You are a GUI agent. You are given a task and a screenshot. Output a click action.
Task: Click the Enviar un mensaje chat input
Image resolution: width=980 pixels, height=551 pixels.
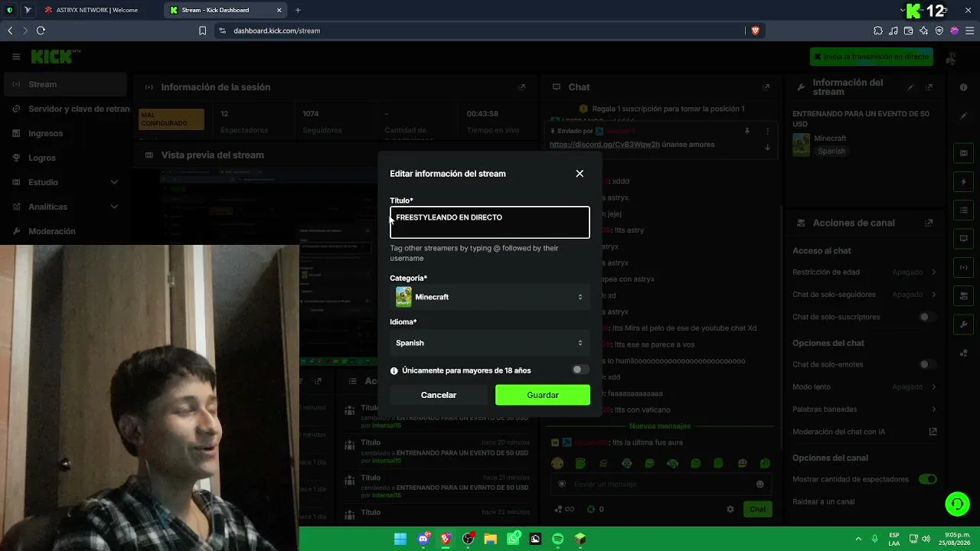click(661, 484)
